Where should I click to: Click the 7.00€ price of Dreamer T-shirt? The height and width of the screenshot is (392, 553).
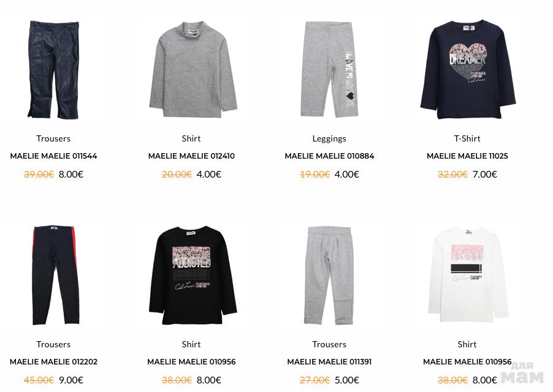pos(484,175)
